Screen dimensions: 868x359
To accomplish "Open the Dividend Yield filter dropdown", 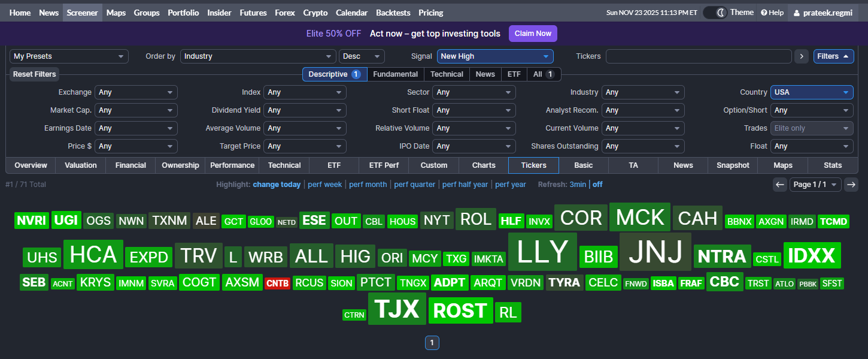I will pyautogui.click(x=305, y=110).
